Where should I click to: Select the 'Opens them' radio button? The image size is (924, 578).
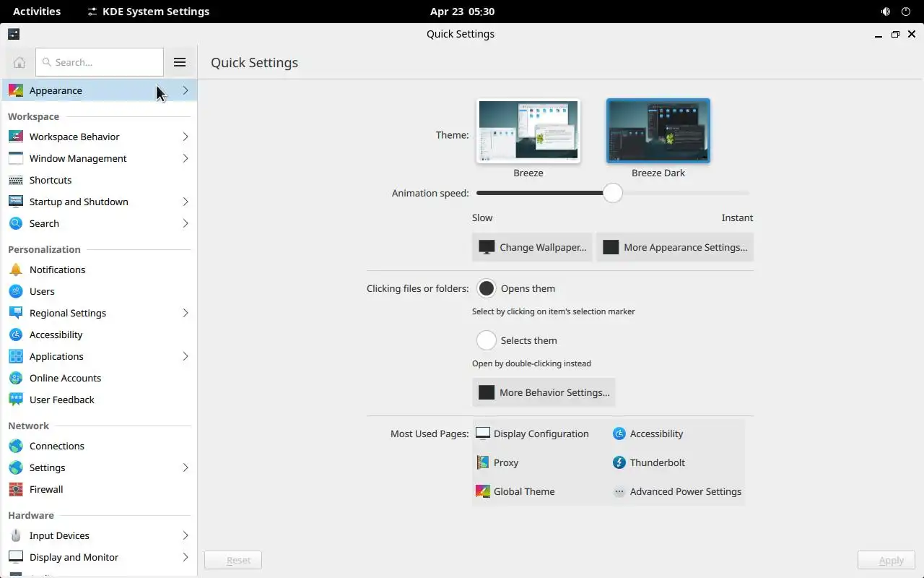tap(487, 288)
